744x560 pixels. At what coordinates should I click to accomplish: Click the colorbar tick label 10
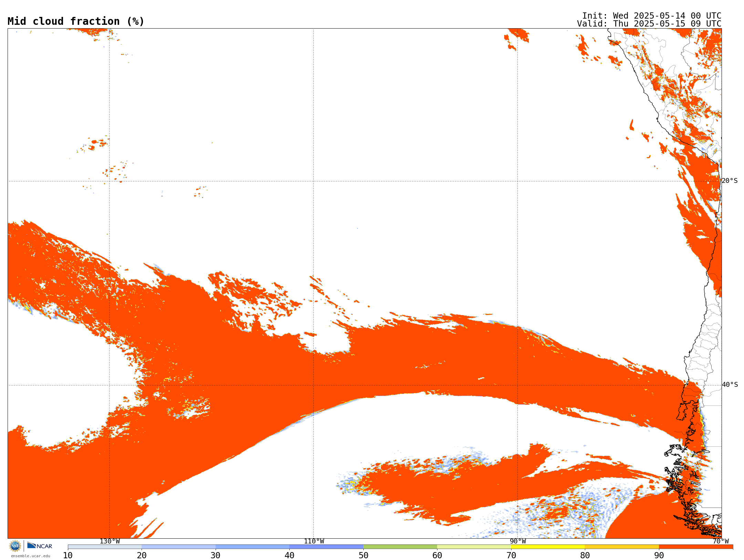68,556
